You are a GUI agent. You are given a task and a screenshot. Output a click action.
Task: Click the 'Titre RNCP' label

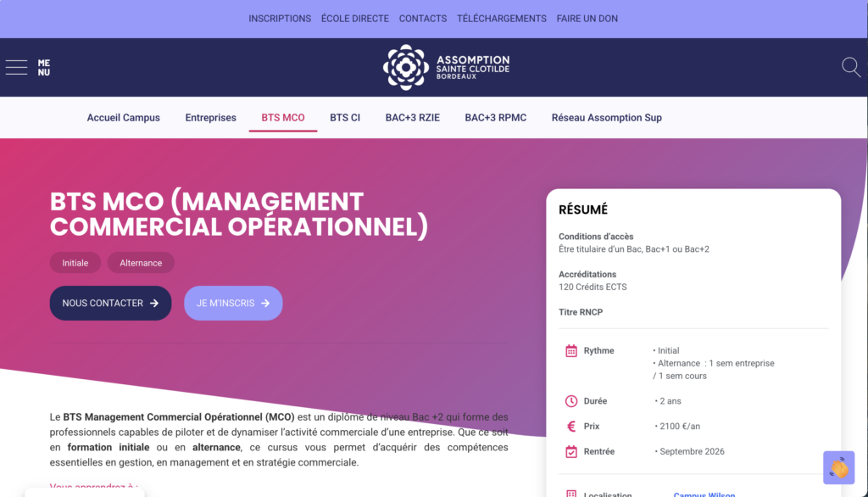(x=580, y=312)
